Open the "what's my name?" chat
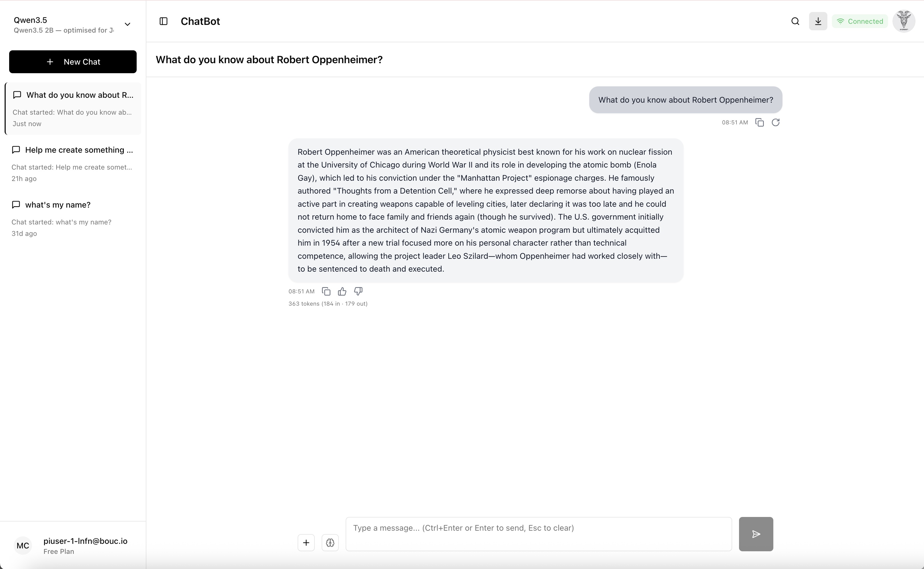Viewport: 924px width, 569px height. 73,218
